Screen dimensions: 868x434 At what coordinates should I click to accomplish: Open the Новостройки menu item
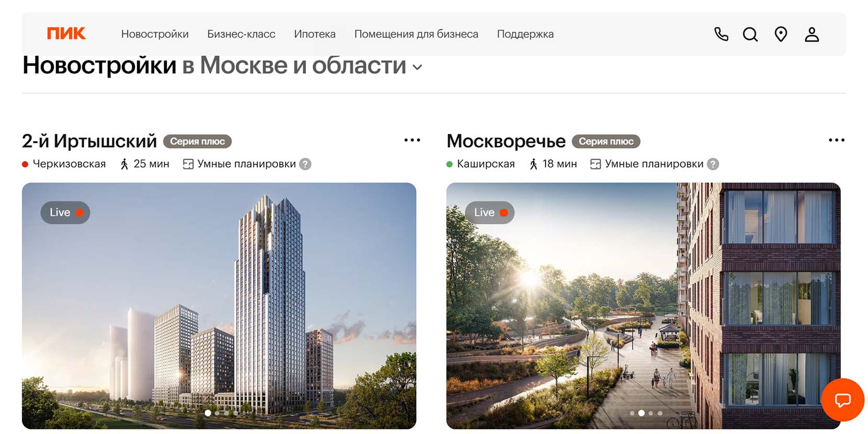coord(155,34)
